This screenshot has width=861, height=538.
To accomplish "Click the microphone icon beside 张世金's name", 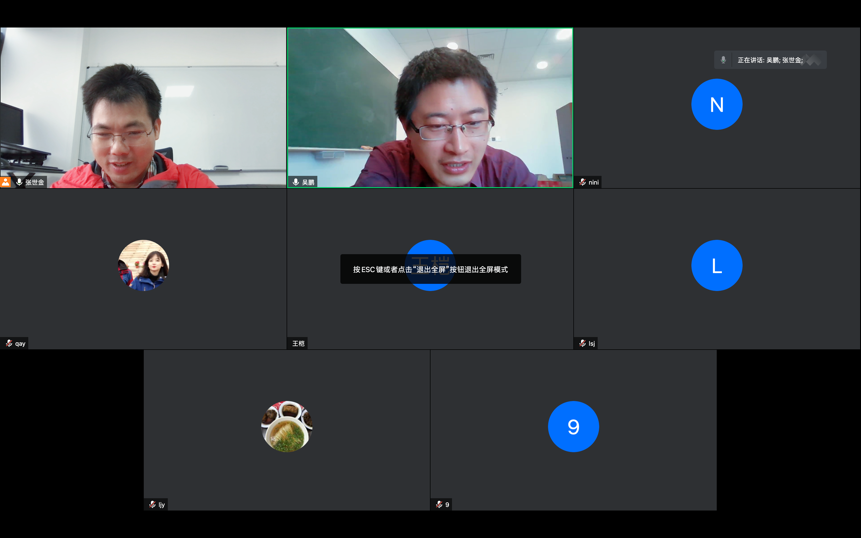I will (19, 182).
